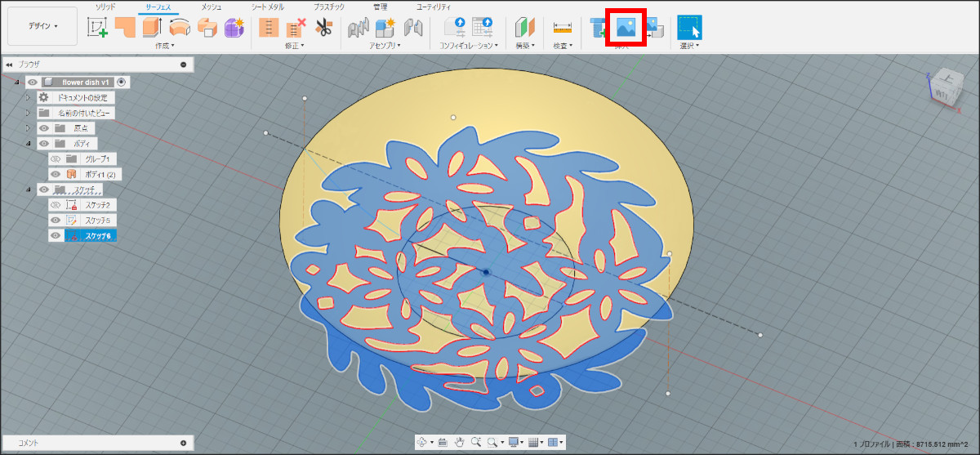The height and width of the screenshot is (455, 980).
Task: Switch to the メッシュ tab
Action: click(x=211, y=7)
